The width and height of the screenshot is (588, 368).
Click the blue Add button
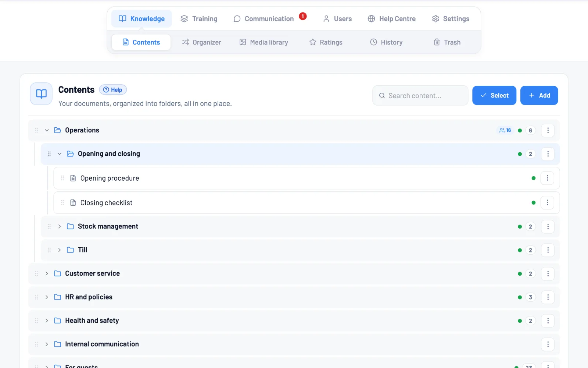pos(539,95)
